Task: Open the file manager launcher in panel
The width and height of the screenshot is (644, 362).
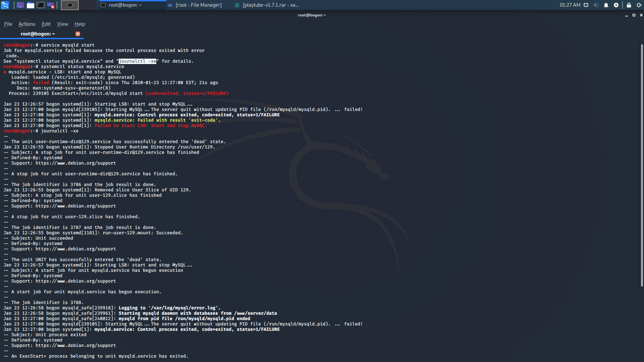Action: (31, 5)
